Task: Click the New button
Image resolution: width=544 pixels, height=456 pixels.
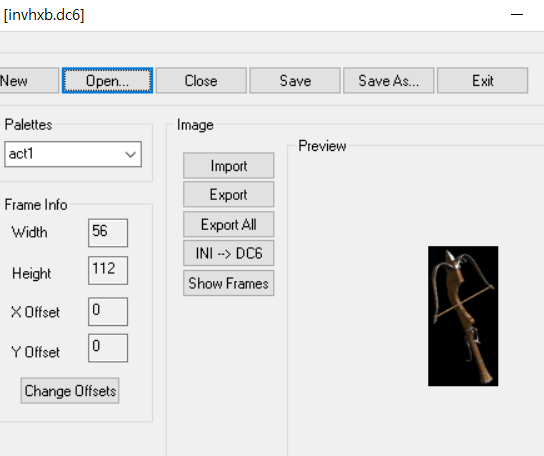Action: tap(29, 81)
